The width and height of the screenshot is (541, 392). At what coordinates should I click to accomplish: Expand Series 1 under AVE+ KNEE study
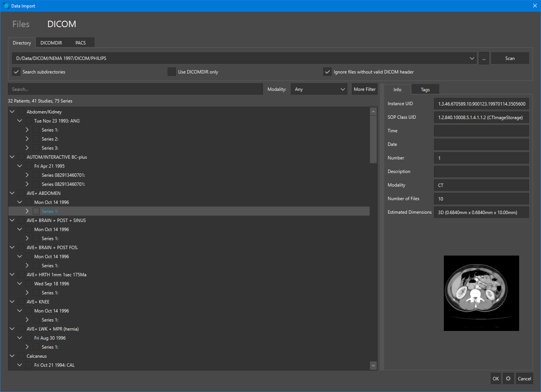pyautogui.click(x=27, y=320)
